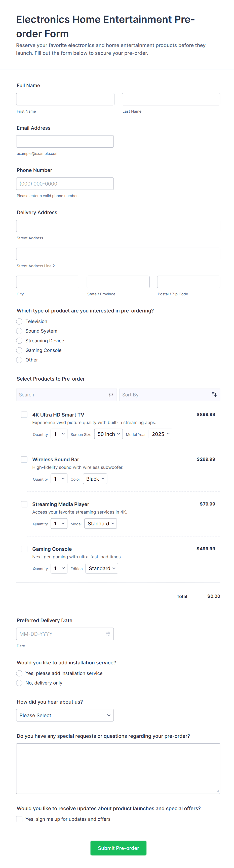
Task: Choose the Gaming Console product type
Action: click(x=20, y=350)
